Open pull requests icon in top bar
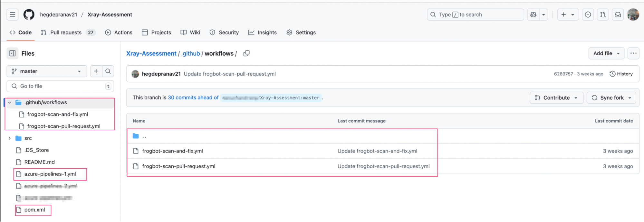644x222 pixels. click(603, 14)
